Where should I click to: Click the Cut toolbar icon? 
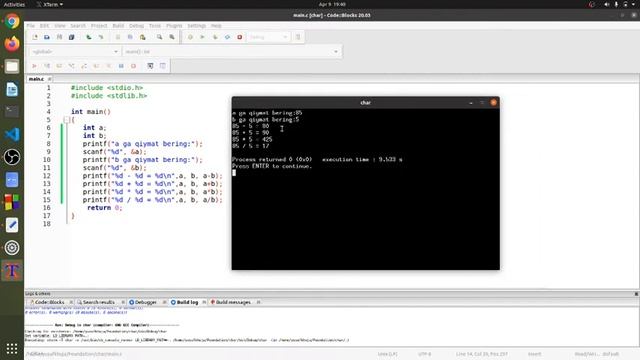pyautogui.click(x=118, y=37)
